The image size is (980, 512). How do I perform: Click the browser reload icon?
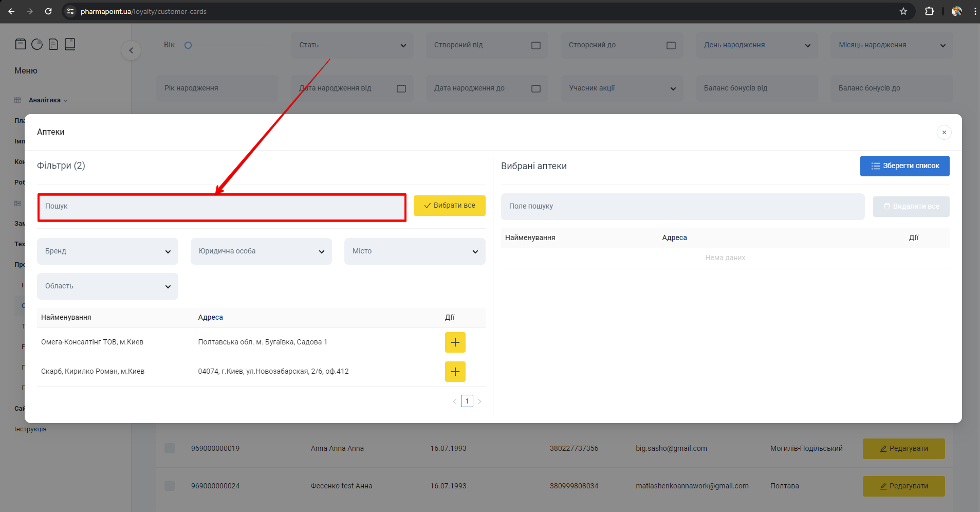[48, 11]
